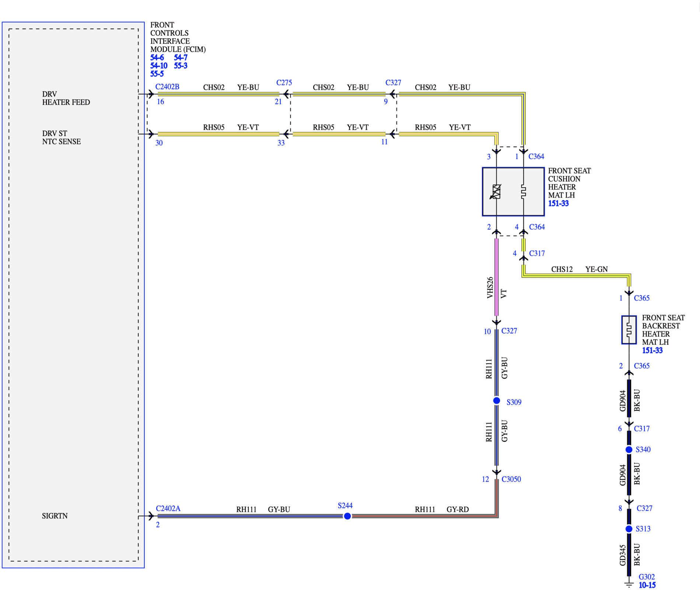This screenshot has width=700, height=599.
Task: Select FRONT CONTROLS INTERFACE MODULE title
Action: (x=178, y=37)
